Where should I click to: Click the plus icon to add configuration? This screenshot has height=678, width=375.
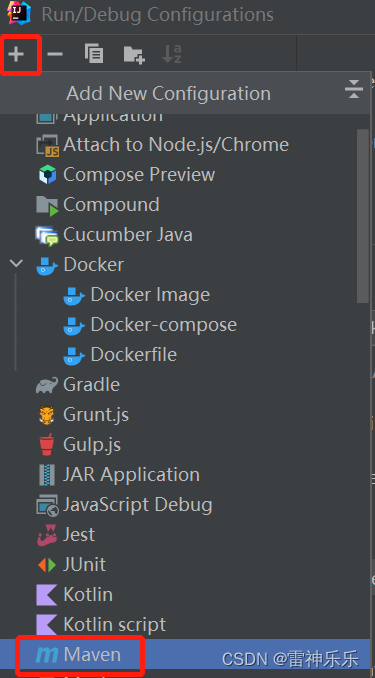click(x=16, y=54)
